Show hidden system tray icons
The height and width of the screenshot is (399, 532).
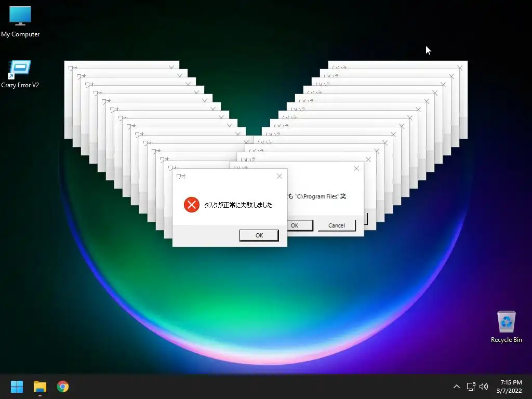(457, 387)
